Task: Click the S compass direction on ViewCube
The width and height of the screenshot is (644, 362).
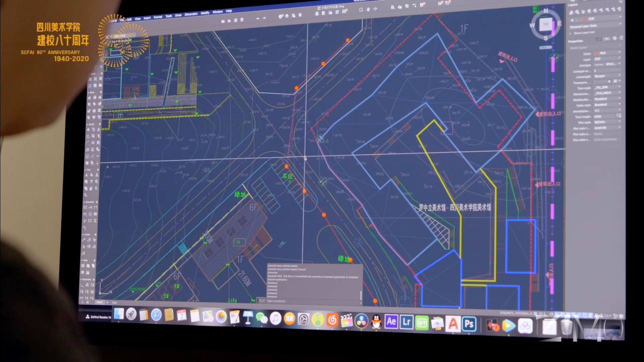Action: [546, 38]
